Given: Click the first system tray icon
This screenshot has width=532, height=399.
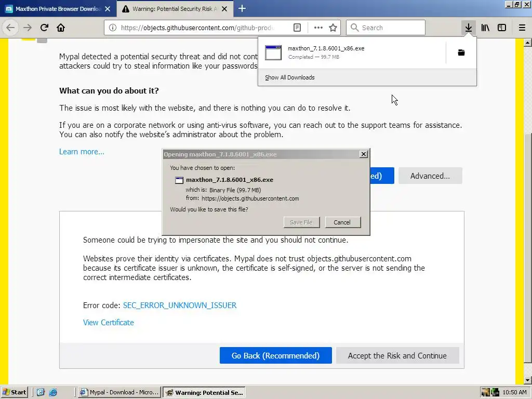Looking at the screenshot, I should 486,392.
